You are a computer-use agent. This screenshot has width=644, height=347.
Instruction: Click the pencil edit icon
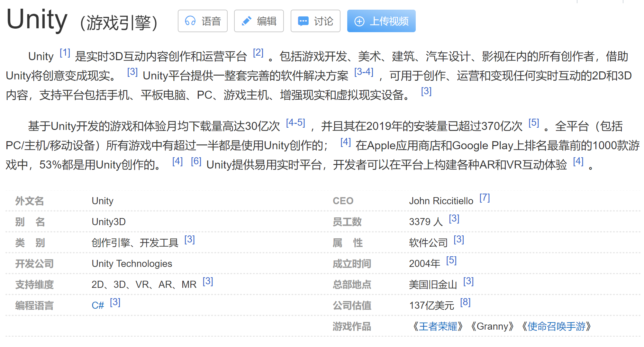(x=246, y=21)
